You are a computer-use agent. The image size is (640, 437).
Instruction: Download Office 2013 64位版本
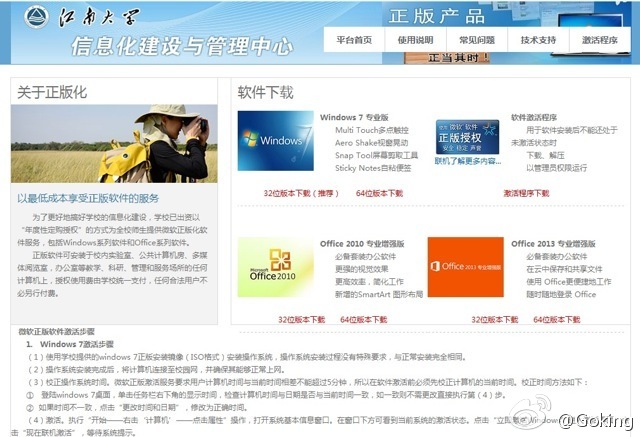click(x=557, y=319)
